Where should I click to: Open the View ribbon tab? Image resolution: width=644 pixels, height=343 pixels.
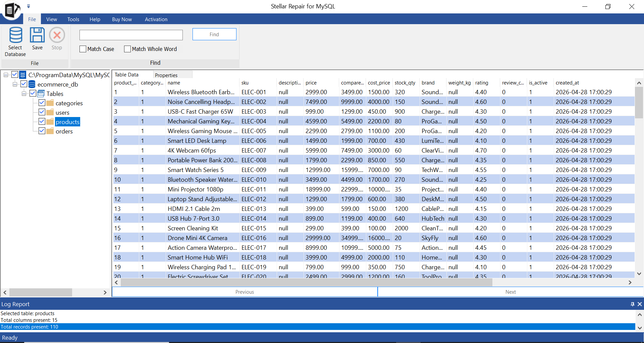(x=52, y=19)
